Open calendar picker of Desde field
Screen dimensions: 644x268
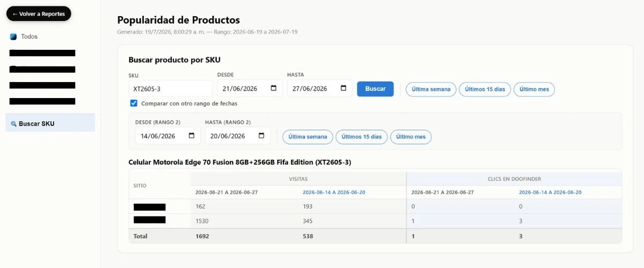point(273,88)
